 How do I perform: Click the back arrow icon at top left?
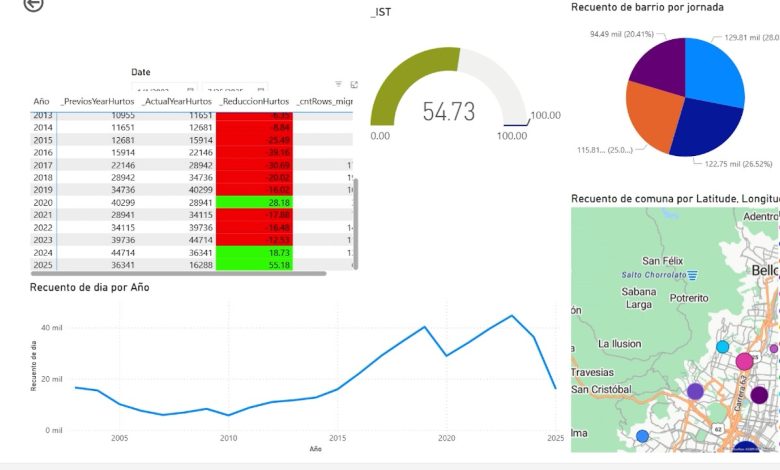pos(33,5)
